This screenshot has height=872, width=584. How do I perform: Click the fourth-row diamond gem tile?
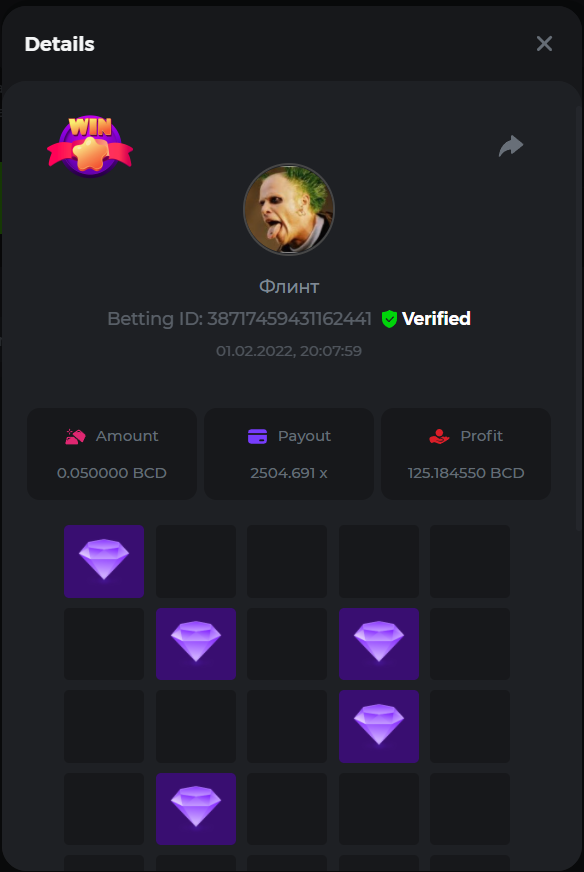196,809
